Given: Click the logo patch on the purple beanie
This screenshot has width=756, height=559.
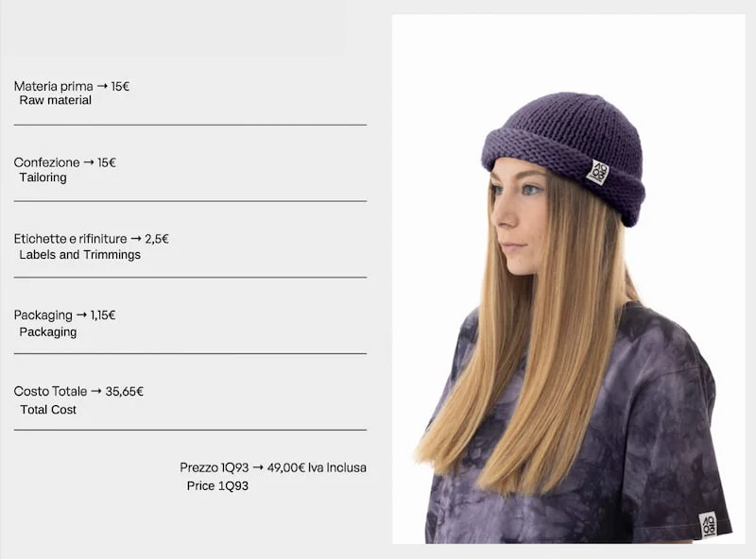Looking at the screenshot, I should coord(598,172).
